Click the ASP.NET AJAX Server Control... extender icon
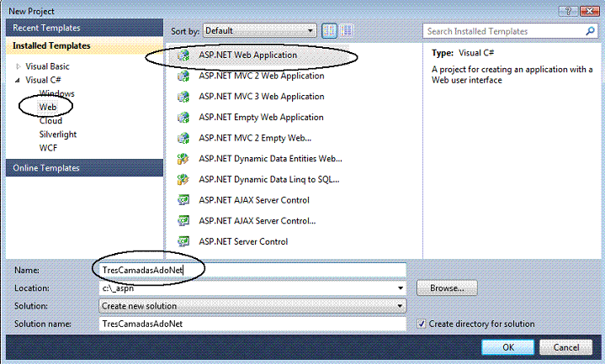The height and width of the screenshot is (364, 605). click(183, 221)
